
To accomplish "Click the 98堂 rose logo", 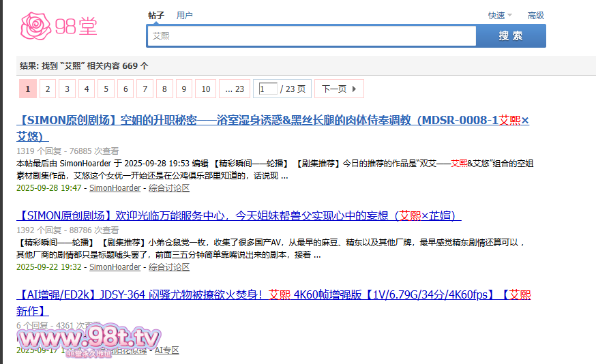I will coord(59,26).
